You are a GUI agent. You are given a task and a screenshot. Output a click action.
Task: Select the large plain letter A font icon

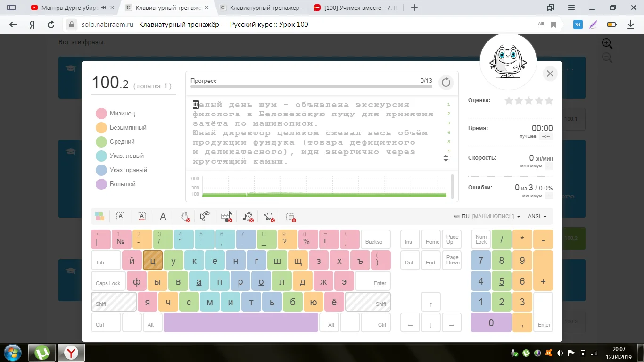163,216
